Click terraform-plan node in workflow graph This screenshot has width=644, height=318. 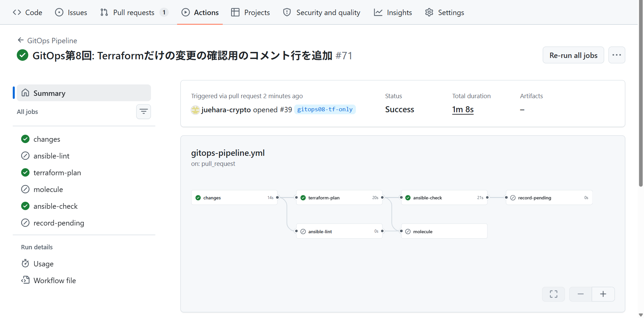(x=339, y=198)
